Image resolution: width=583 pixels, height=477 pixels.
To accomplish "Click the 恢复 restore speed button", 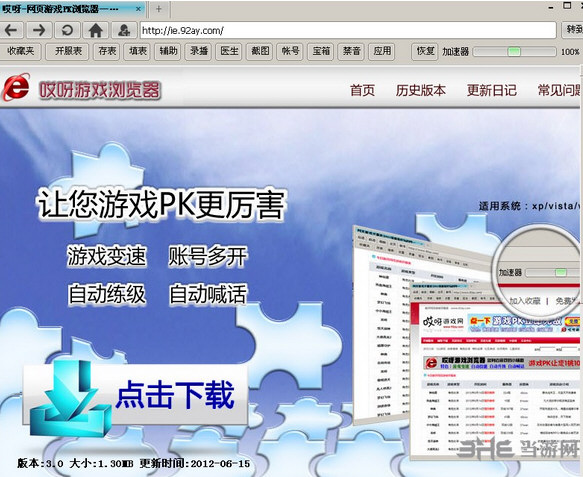I will click(x=425, y=51).
